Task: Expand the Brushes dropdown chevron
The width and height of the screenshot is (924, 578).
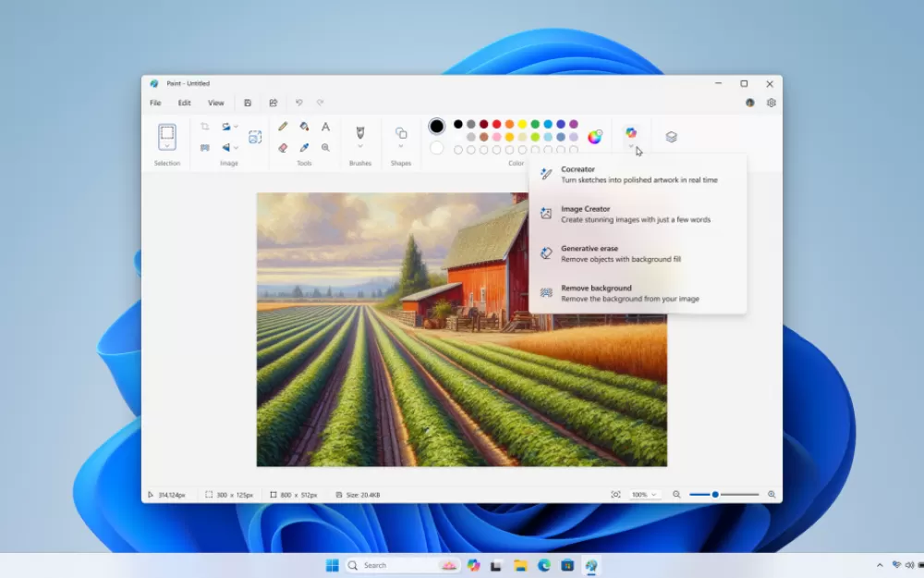Action: 360,146
